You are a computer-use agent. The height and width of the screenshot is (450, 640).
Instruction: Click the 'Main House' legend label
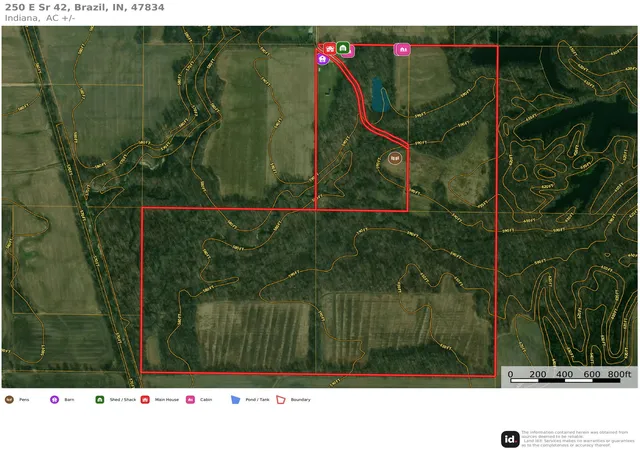coord(167,400)
